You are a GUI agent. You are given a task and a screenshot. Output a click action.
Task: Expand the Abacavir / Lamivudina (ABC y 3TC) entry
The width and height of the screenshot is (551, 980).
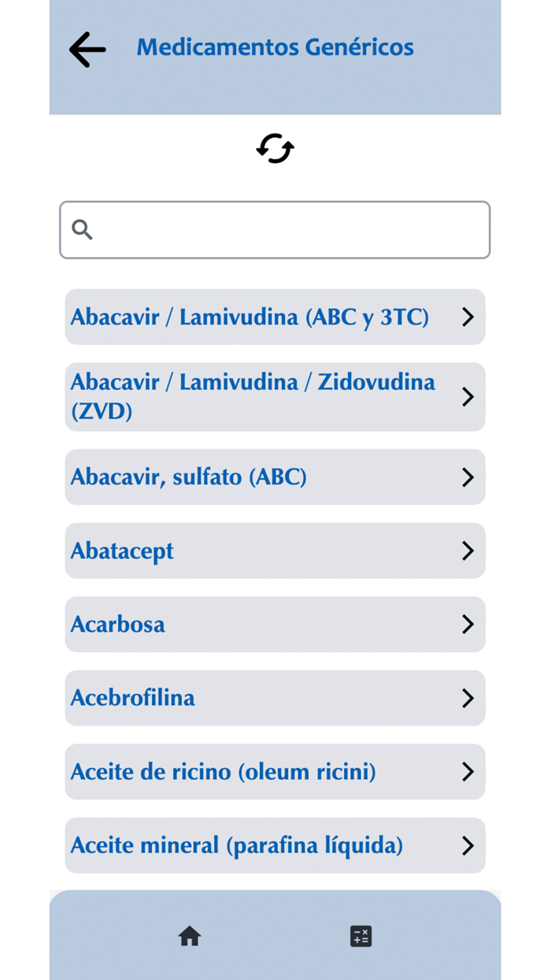[275, 317]
